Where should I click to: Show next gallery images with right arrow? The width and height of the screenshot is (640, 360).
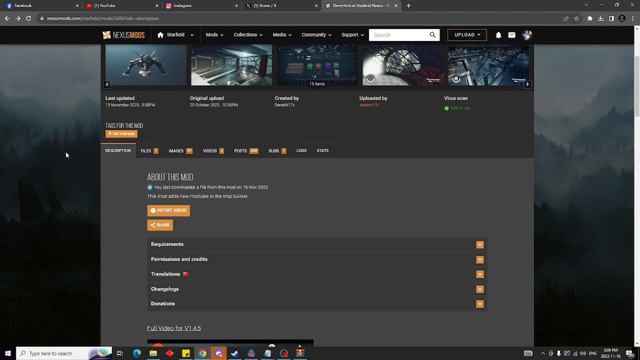pos(527,84)
